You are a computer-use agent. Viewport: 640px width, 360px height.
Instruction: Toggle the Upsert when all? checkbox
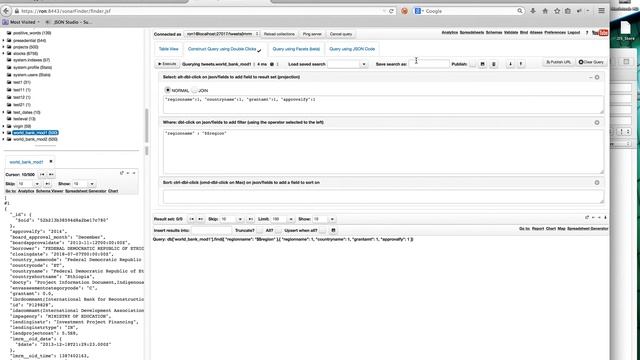(x=322, y=231)
